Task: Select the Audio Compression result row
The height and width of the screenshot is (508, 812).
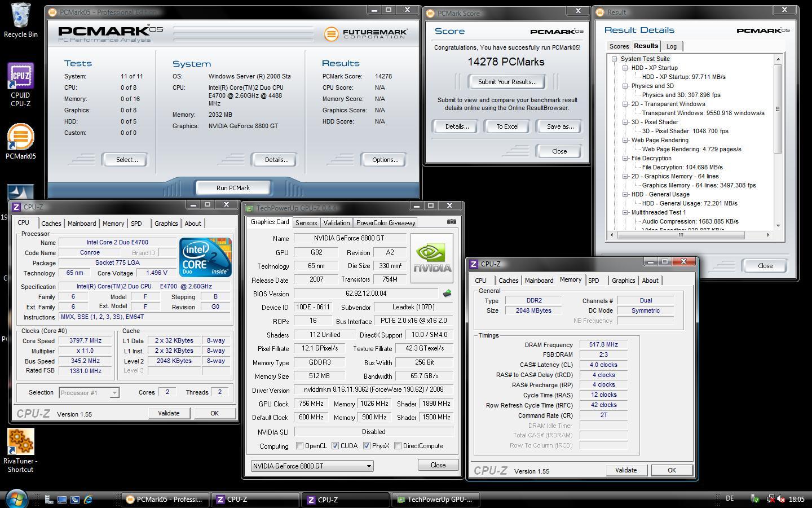Action: click(690, 221)
